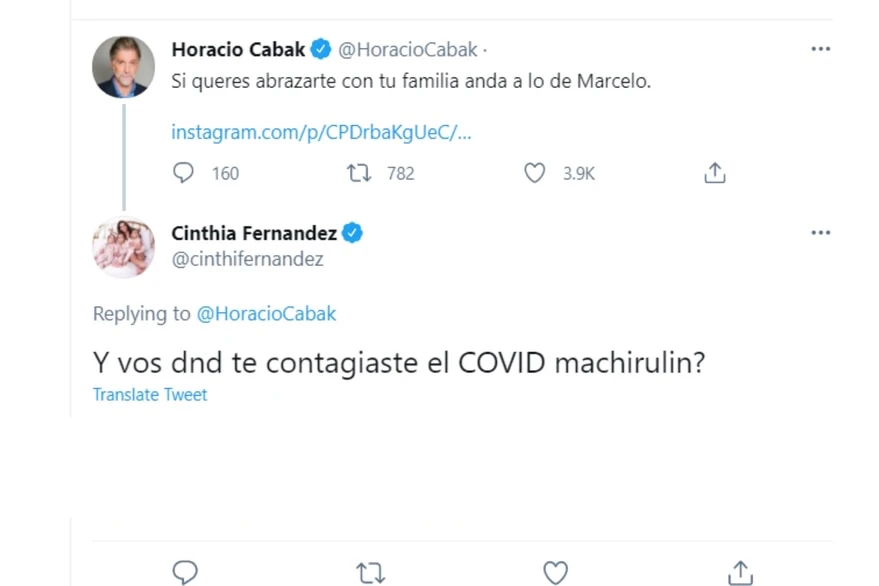Click Horacio Cabak display name

(238, 49)
